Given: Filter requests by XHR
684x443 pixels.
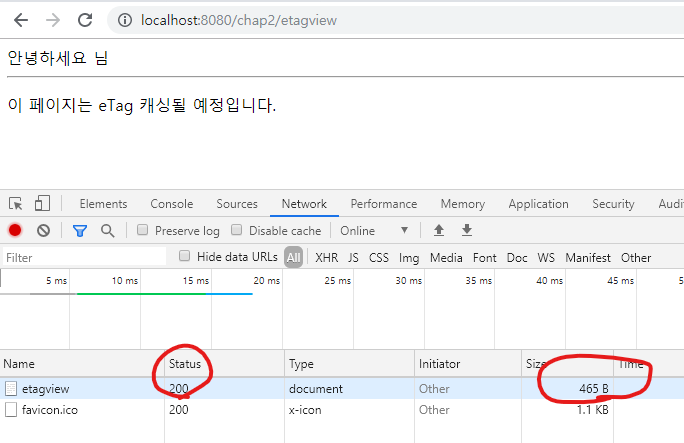Looking at the screenshot, I should 327,258.
